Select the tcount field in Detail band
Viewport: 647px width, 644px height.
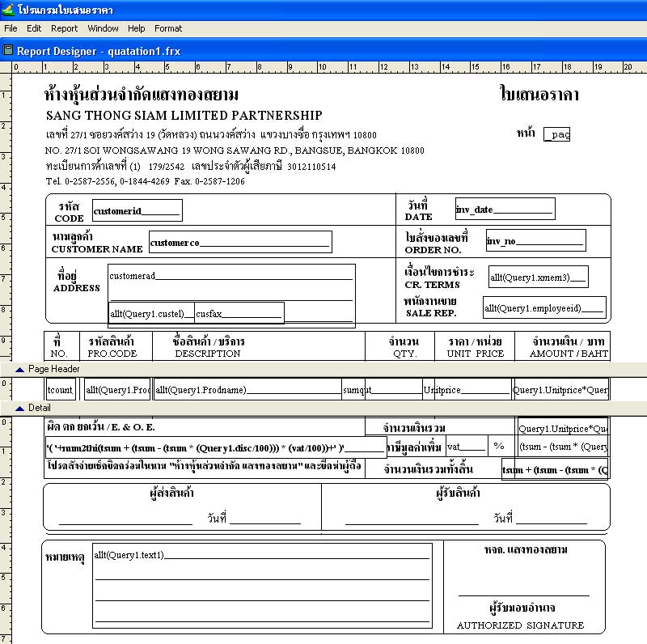pyautogui.click(x=61, y=389)
